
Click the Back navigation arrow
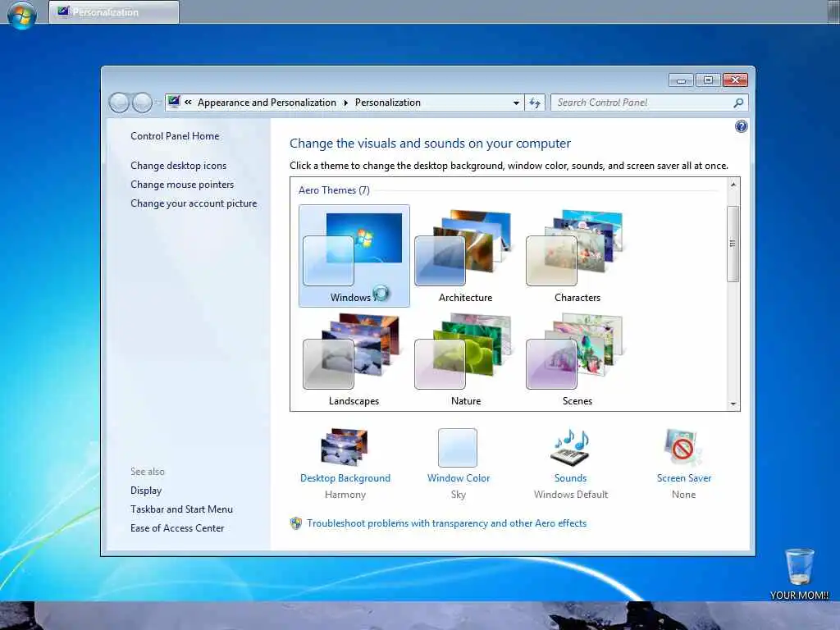point(119,103)
